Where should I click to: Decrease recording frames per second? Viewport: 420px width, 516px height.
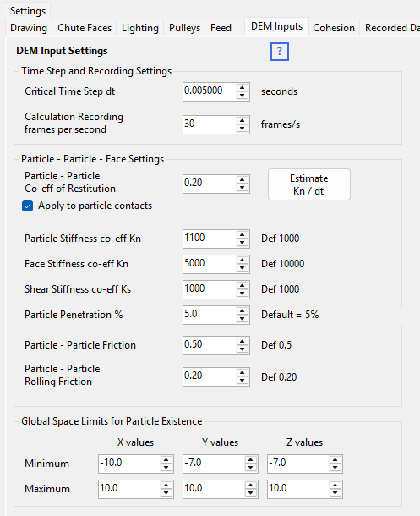(243, 129)
